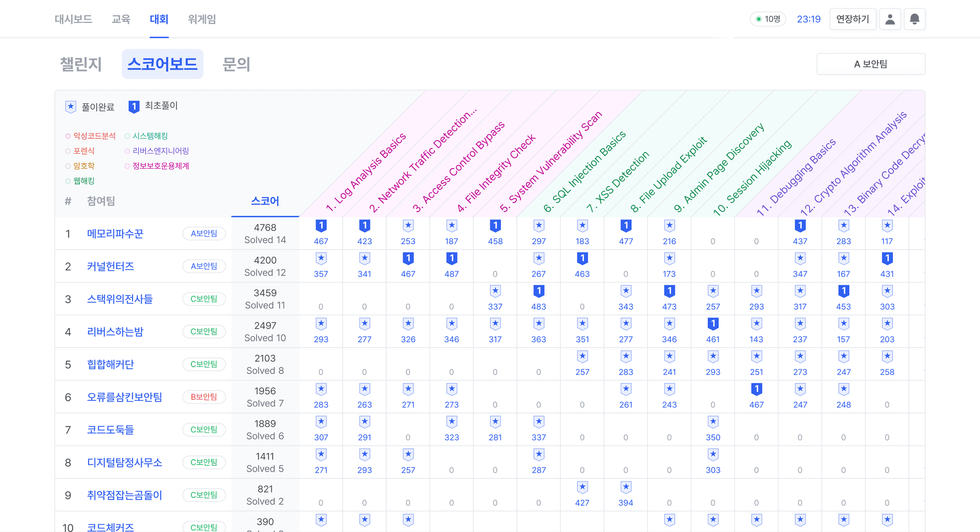Toggle the 포렌식 category filter
This screenshot has height=532, width=980.
[80, 151]
